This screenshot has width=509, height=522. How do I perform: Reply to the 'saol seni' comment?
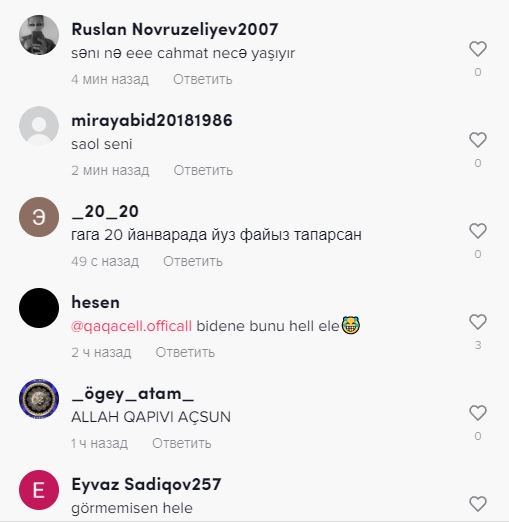pos(203,170)
